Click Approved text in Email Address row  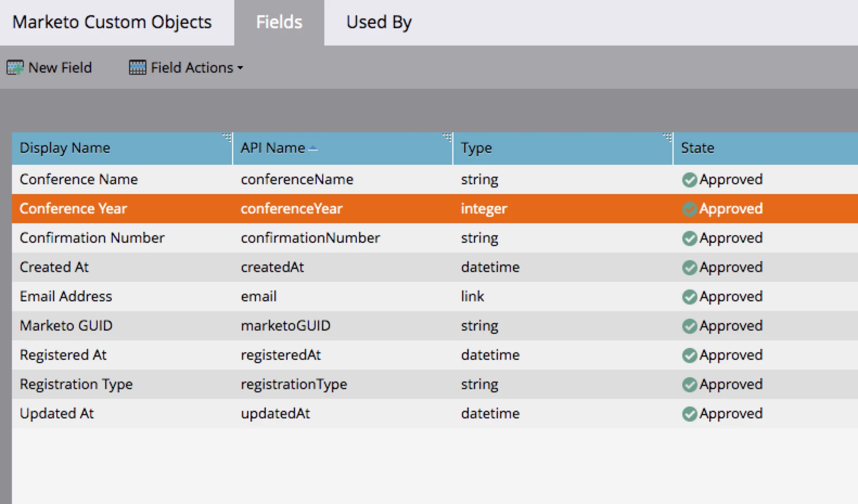pos(731,297)
